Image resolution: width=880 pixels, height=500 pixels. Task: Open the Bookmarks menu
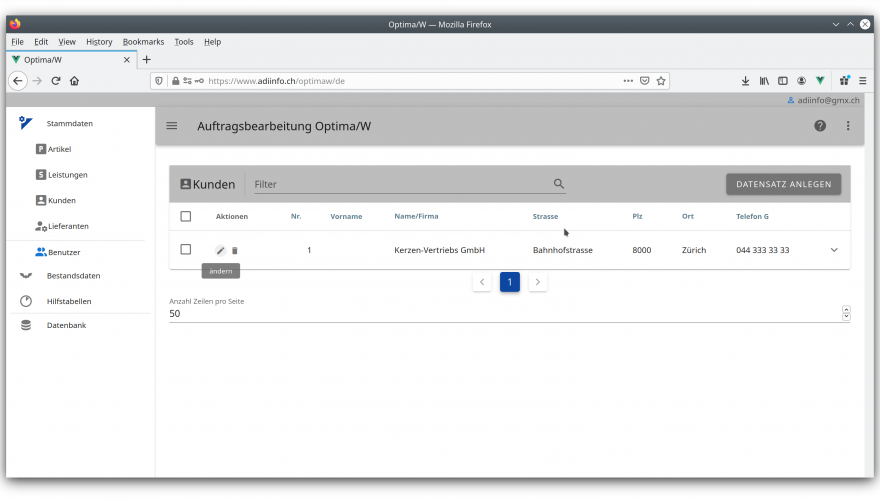click(143, 42)
